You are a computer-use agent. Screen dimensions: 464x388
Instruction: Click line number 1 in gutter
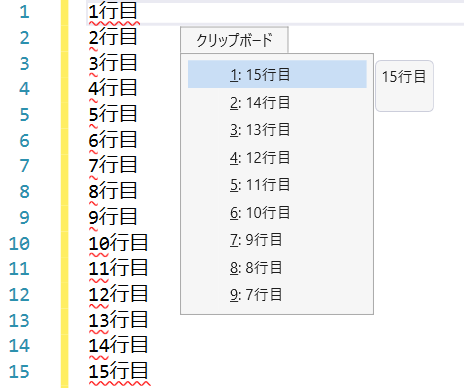point(24,12)
